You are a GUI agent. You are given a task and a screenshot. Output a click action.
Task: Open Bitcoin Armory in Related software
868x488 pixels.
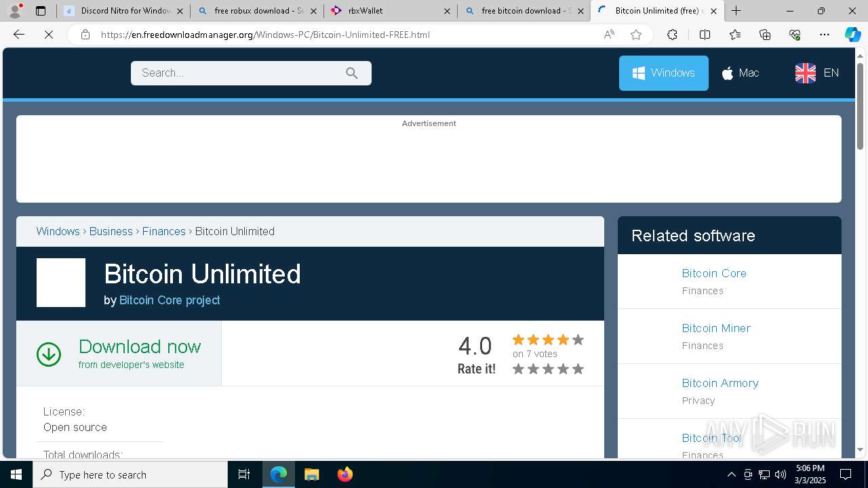point(720,383)
